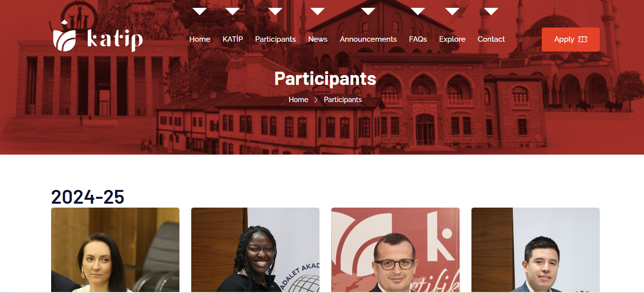Click the breadcrumb chevron separator
This screenshot has height=293, width=644.
316,100
